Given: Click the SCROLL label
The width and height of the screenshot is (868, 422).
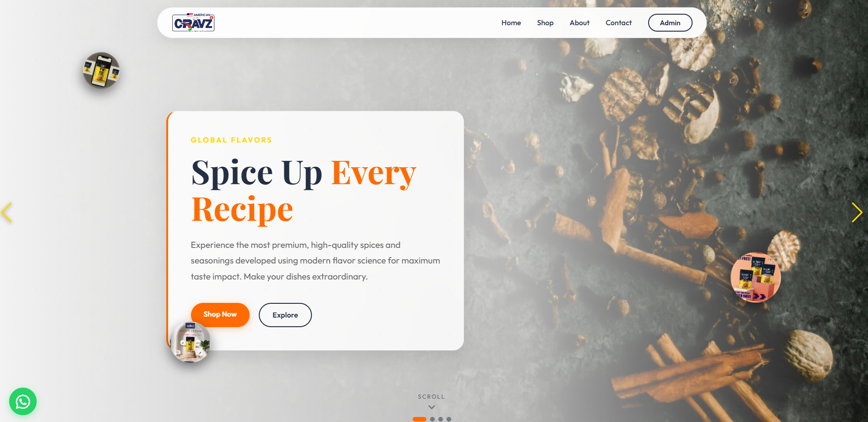Looking at the screenshot, I should coord(431,397).
